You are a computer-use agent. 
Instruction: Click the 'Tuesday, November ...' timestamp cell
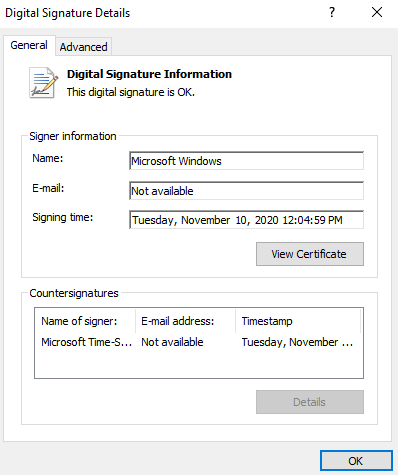click(x=297, y=342)
